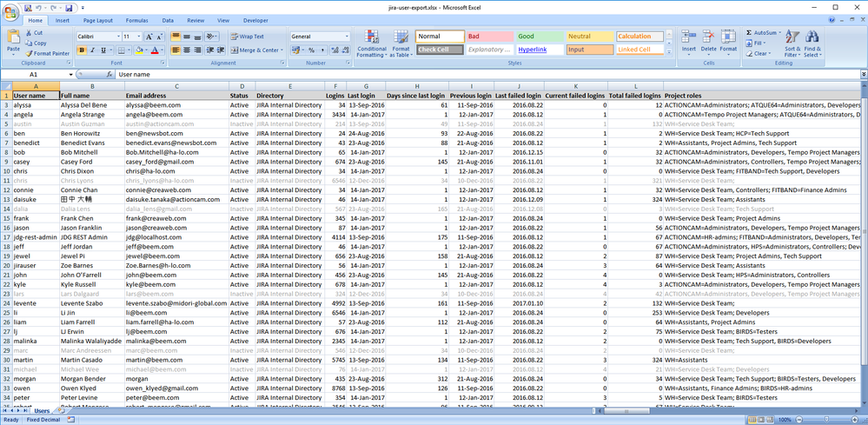Click the Clear eraser button

click(758, 54)
